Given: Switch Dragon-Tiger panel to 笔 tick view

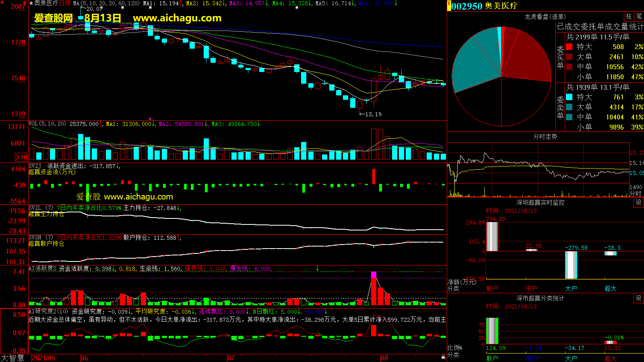Looking at the screenshot, I should tap(639, 16).
